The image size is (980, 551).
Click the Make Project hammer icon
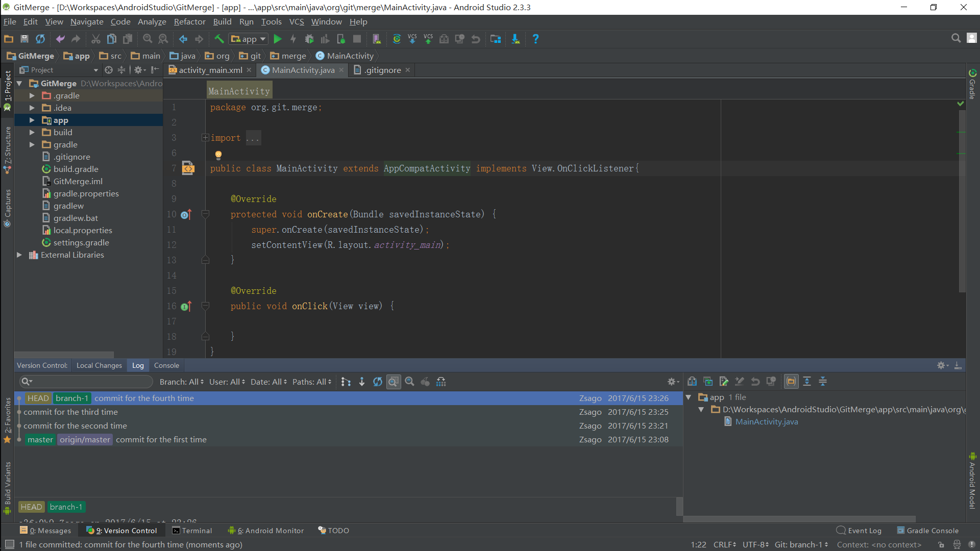pos(219,39)
